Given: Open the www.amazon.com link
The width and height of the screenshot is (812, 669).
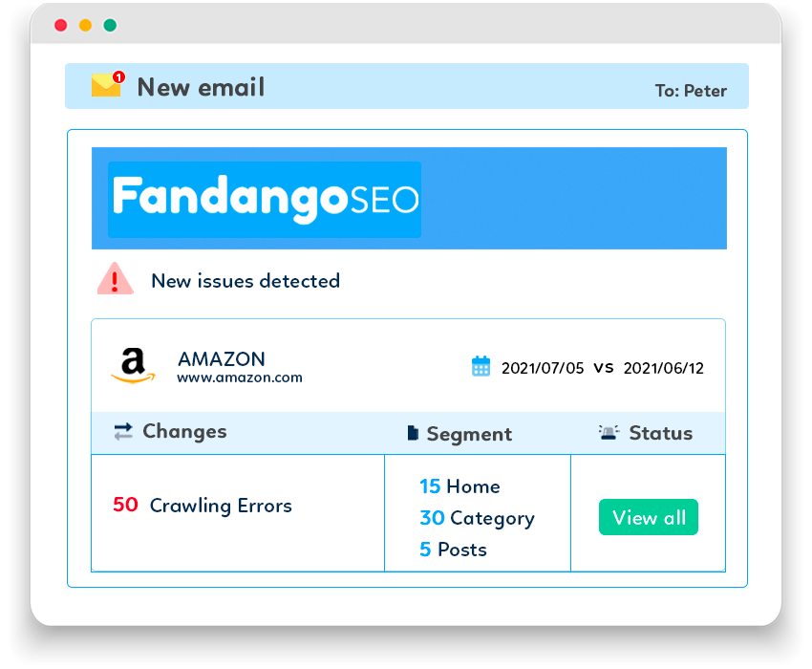Looking at the screenshot, I should point(240,378).
